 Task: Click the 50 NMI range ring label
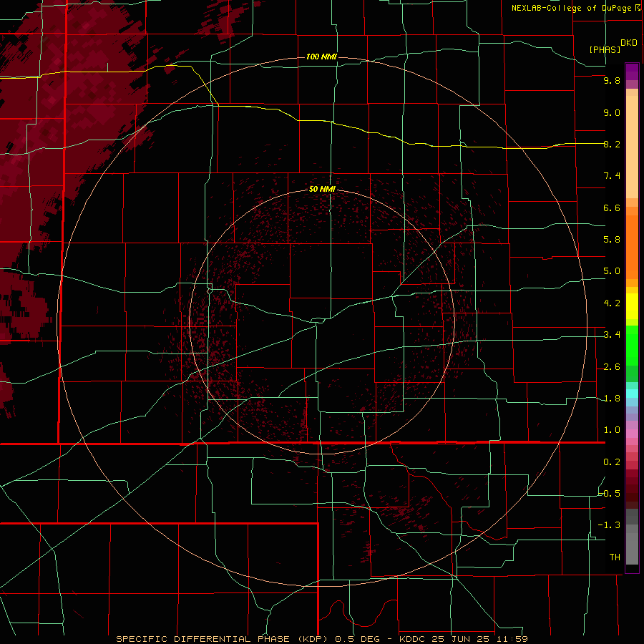323,189
